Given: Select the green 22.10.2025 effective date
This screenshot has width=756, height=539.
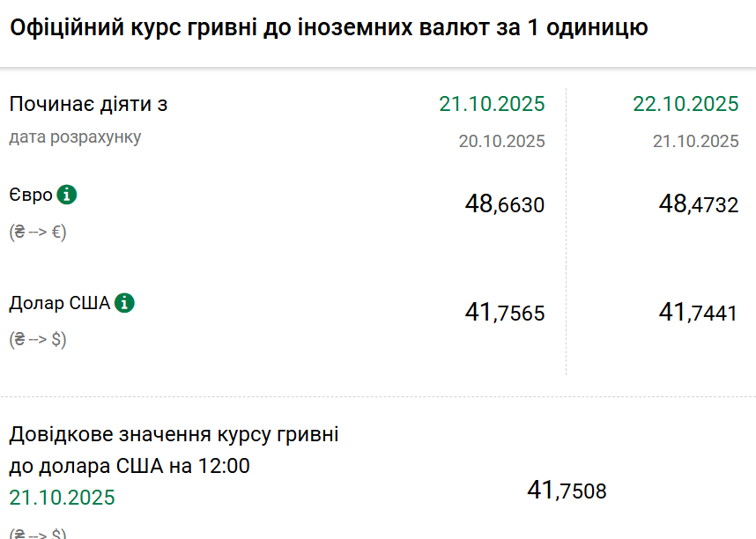Looking at the screenshot, I should [686, 104].
